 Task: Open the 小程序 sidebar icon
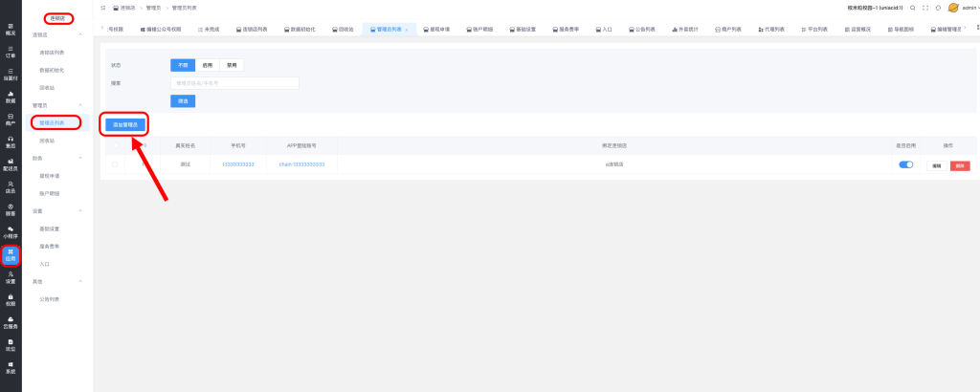point(11,231)
